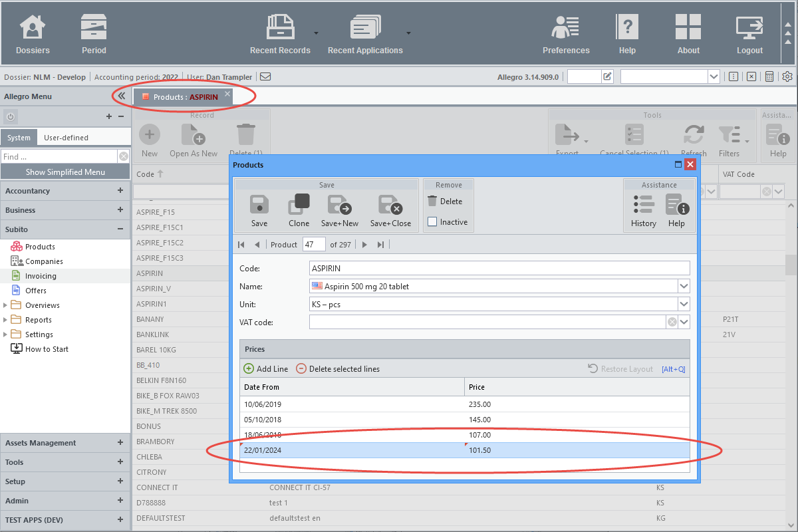The width and height of the screenshot is (798, 532).
Task: Click the mail envelope icon
Action: click(x=265, y=76)
